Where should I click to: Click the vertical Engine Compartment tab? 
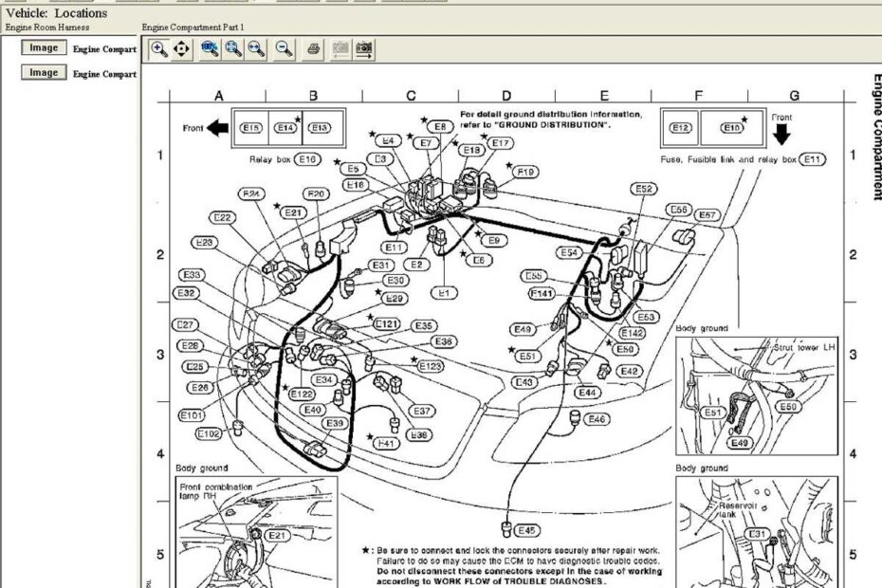873,140
